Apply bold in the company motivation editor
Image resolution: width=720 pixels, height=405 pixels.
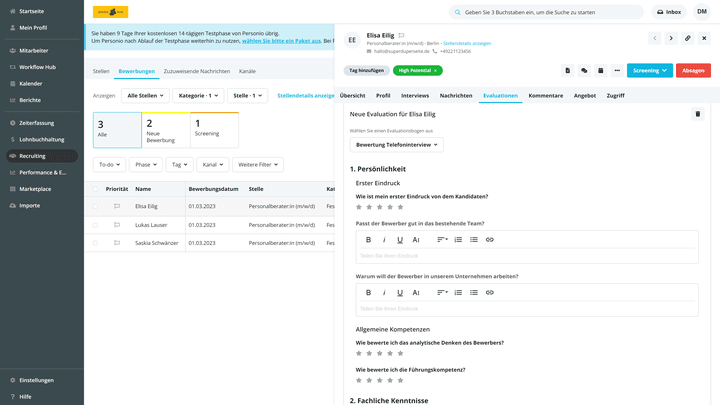368,292
